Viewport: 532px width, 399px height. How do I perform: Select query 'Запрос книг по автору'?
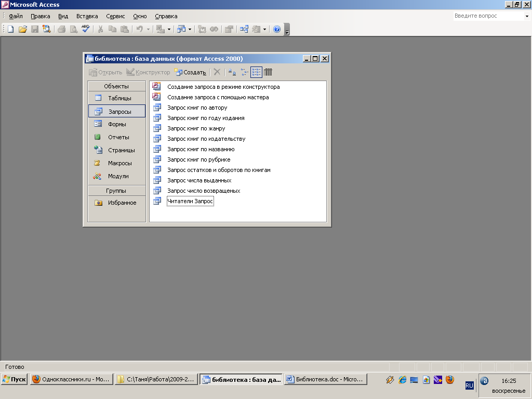197,108
